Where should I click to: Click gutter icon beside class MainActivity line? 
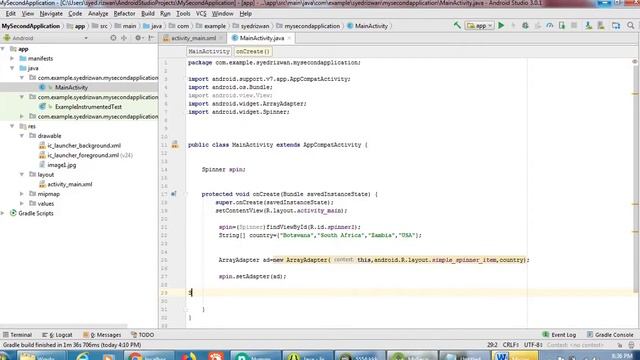175,144
